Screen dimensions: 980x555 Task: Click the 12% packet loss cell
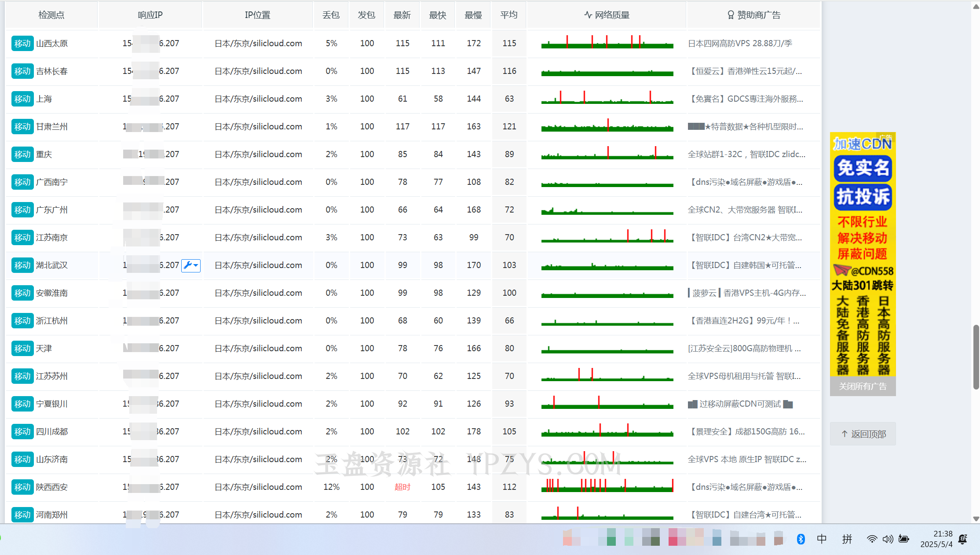[331, 487]
